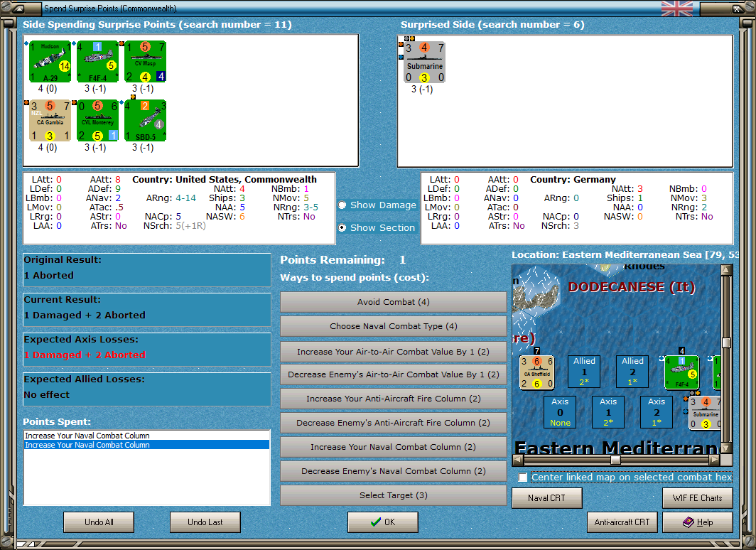Click map vertical scrollbar up arrow

click(726, 269)
